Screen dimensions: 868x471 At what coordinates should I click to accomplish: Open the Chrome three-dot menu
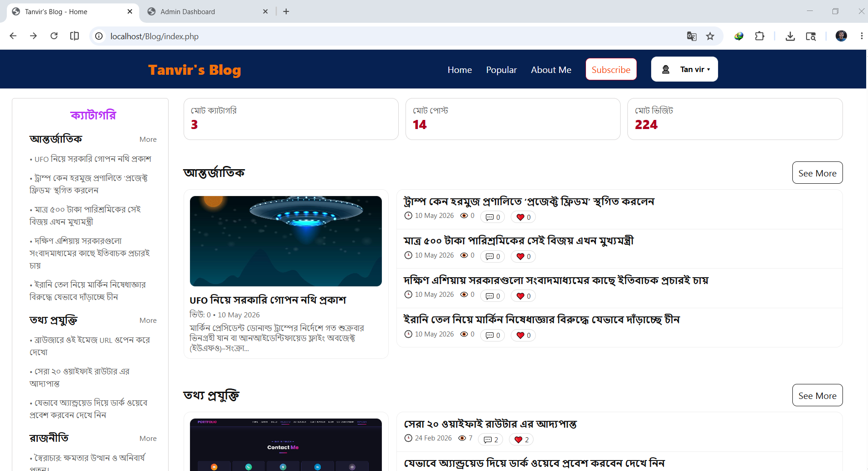click(x=861, y=36)
